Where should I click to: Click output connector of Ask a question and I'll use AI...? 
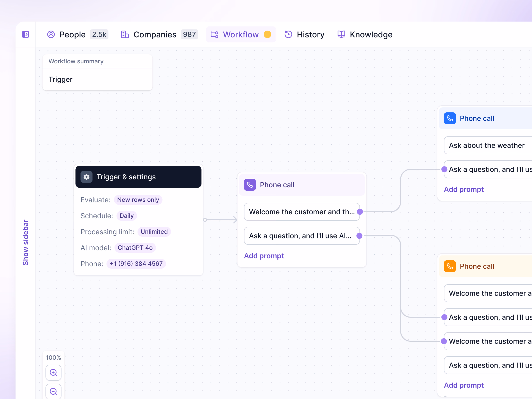tap(359, 236)
